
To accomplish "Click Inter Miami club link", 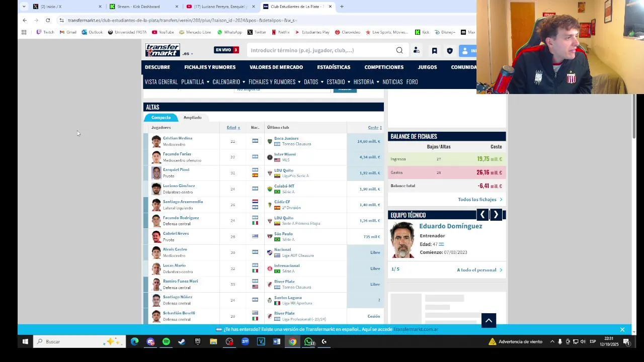I will (285, 154).
